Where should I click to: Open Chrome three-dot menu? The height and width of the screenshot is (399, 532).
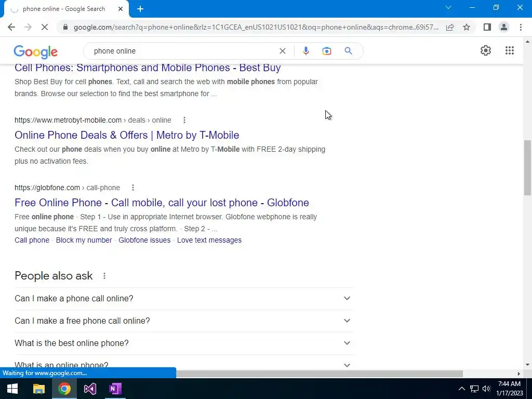click(x=521, y=27)
